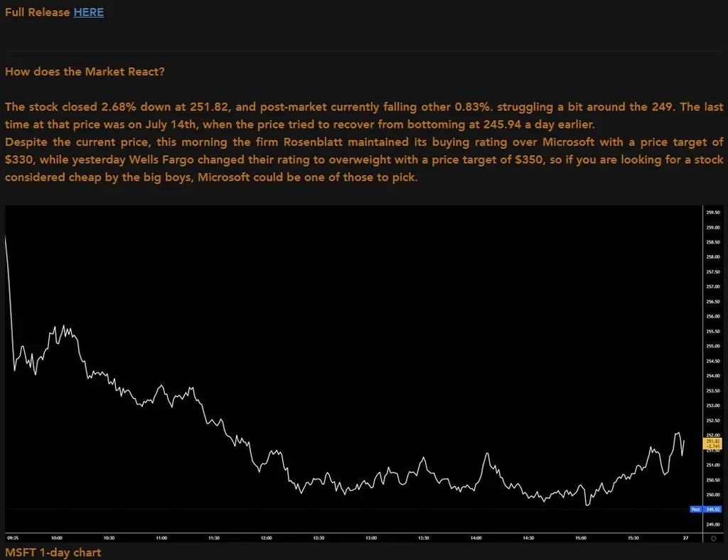
Task: Click the 09:35 time axis label
Action: point(13,538)
